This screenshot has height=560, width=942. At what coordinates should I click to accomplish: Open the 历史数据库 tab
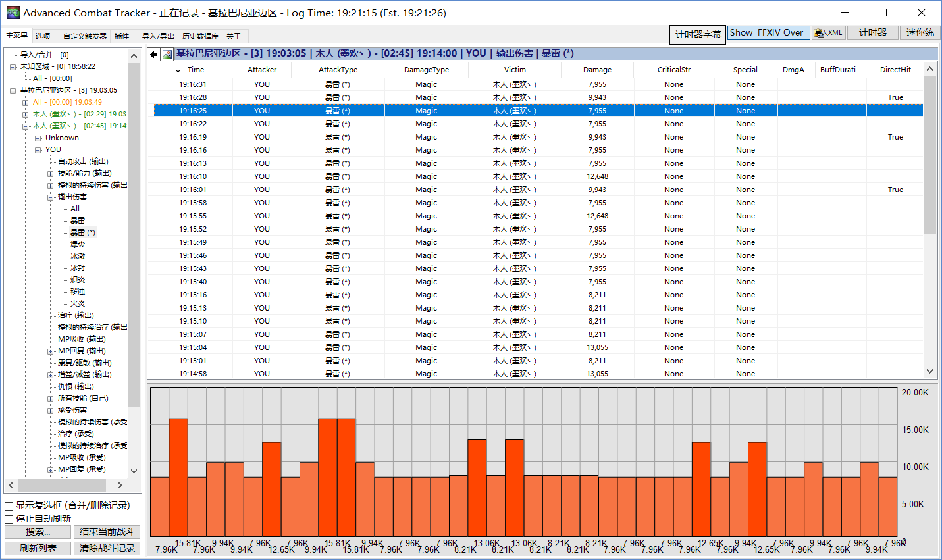200,36
